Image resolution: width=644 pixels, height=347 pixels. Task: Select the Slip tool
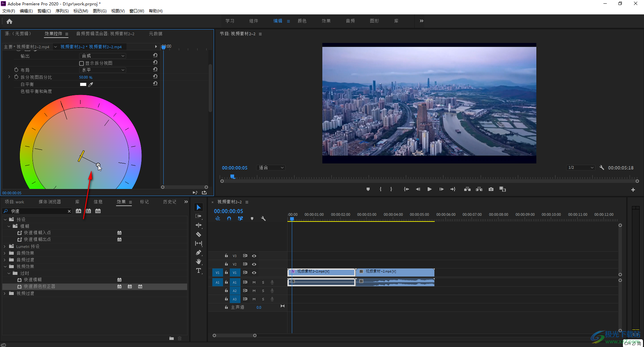pyautogui.click(x=199, y=243)
